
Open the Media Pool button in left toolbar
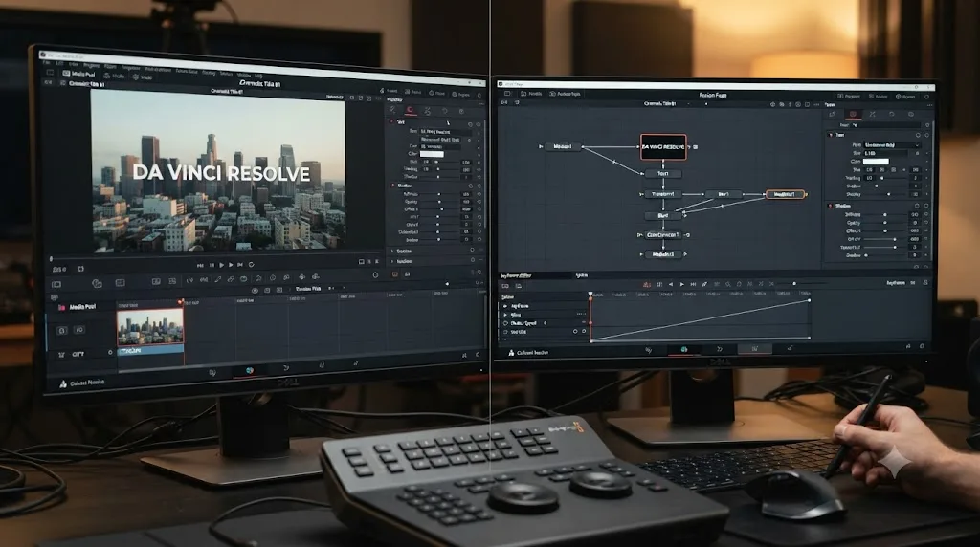78,74
